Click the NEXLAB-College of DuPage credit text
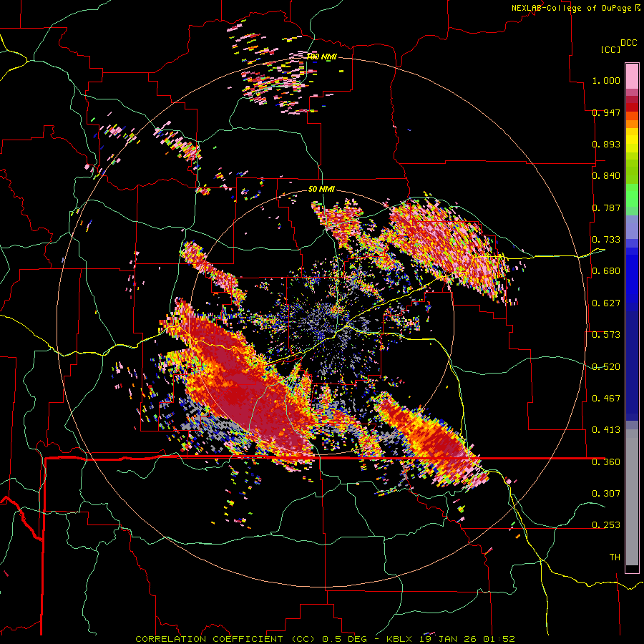 tap(572, 8)
